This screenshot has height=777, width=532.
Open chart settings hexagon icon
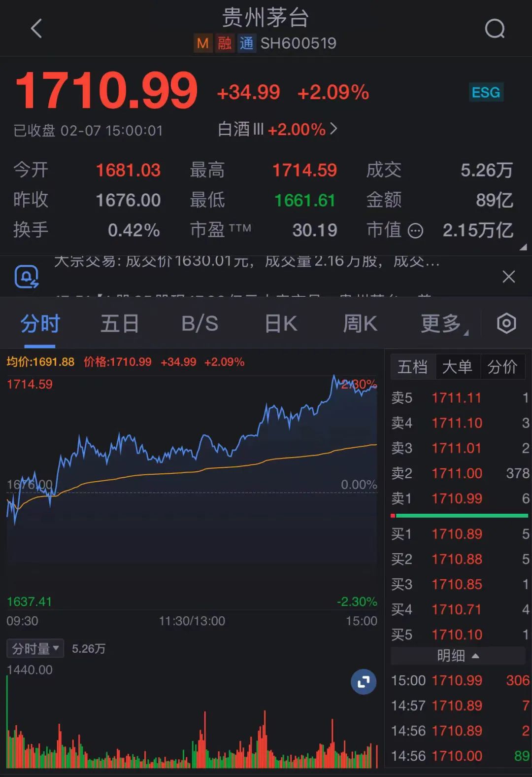tap(506, 323)
